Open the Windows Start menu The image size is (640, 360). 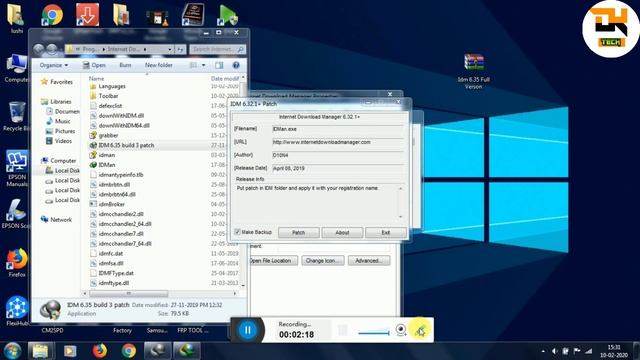(x=12, y=351)
